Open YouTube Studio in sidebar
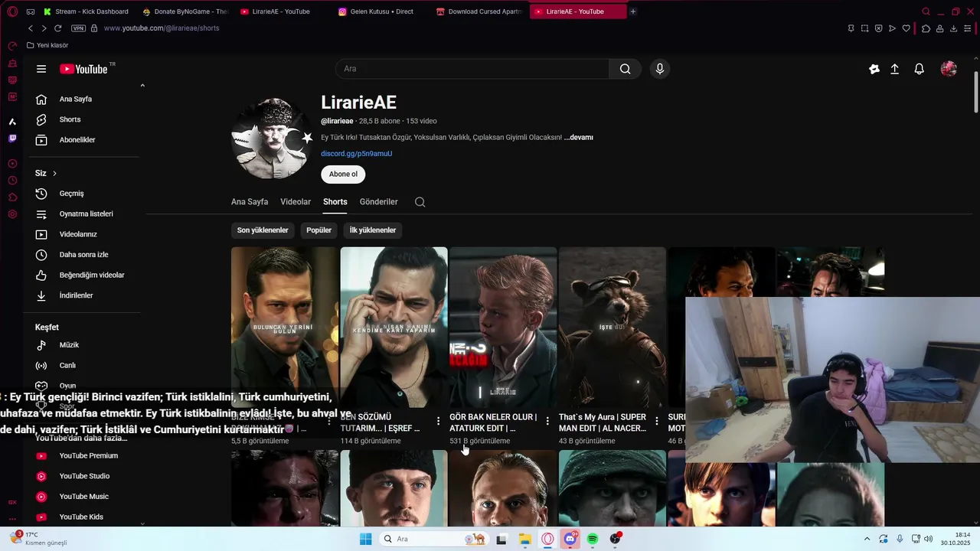The image size is (980, 551). [x=83, y=476]
